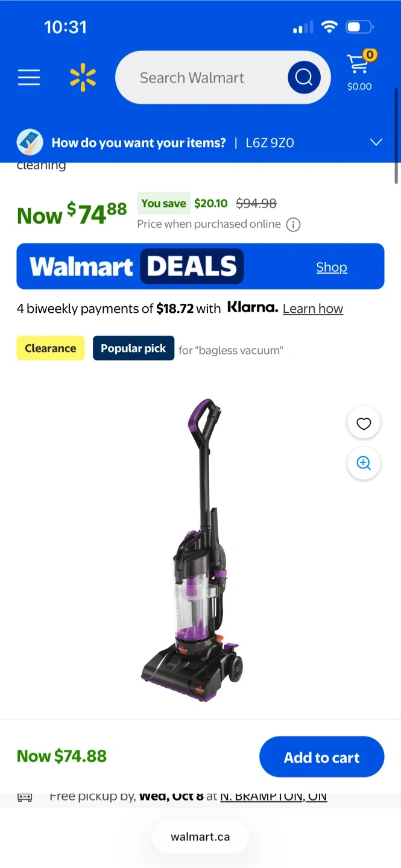401x868 pixels.
Task: Tap the Walmart DEALS banner
Action: (x=200, y=266)
